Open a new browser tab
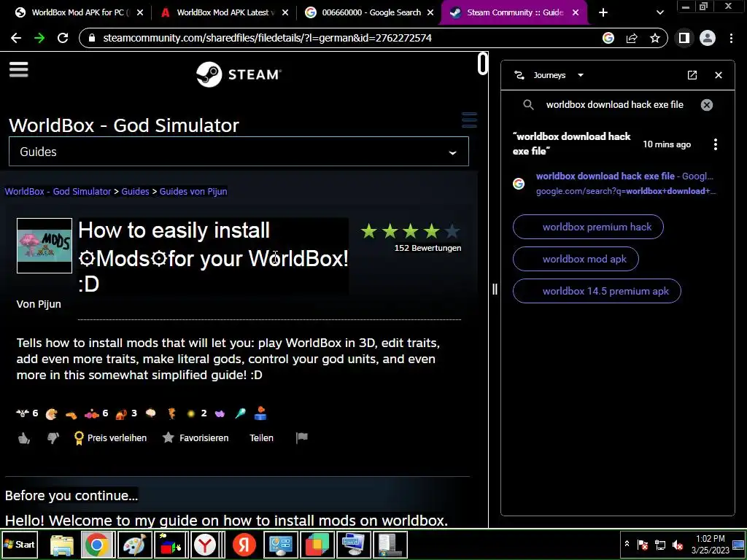Image resolution: width=747 pixels, height=560 pixels. pos(603,12)
